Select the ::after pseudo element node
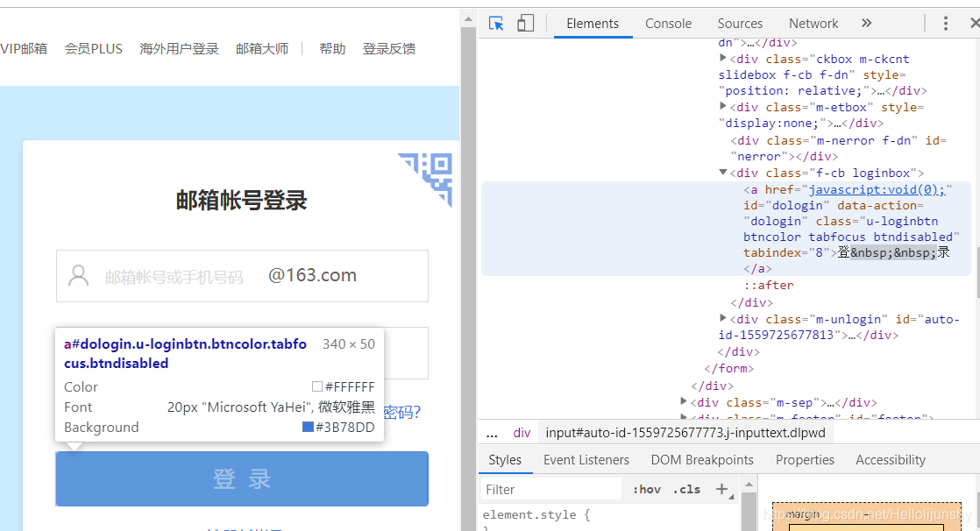The image size is (980, 531). pyautogui.click(x=768, y=285)
